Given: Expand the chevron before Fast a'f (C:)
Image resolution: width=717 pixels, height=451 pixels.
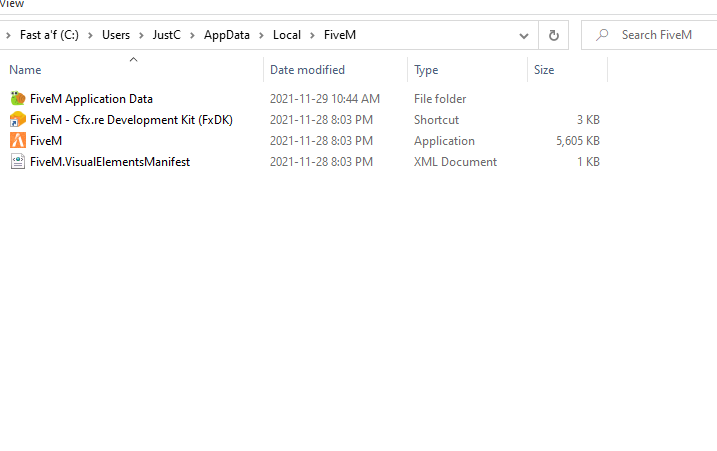Looking at the screenshot, I should (8, 35).
